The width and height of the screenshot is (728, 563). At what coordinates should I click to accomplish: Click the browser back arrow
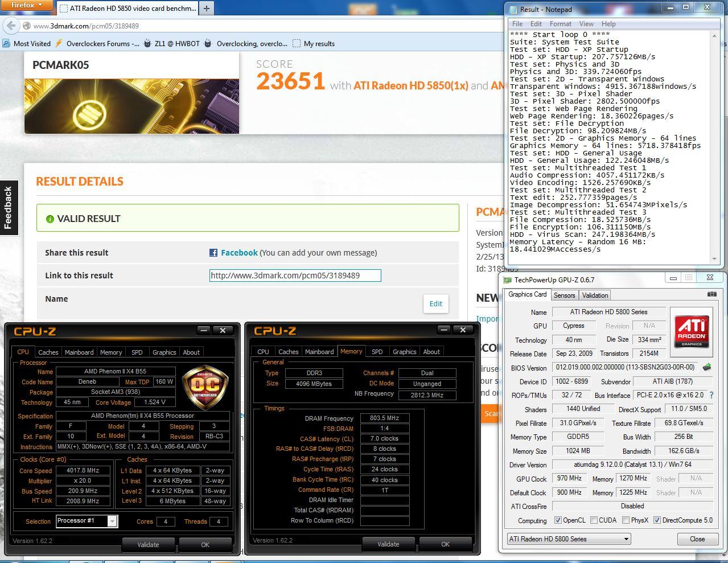click(x=11, y=26)
